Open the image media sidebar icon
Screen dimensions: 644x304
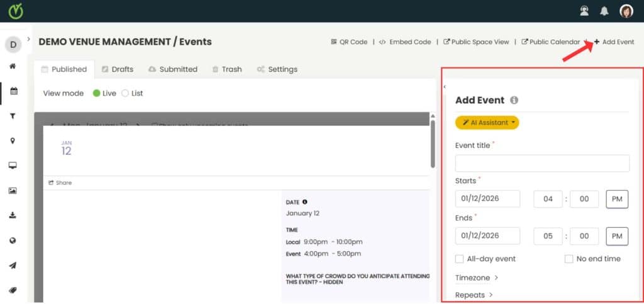[x=13, y=191]
